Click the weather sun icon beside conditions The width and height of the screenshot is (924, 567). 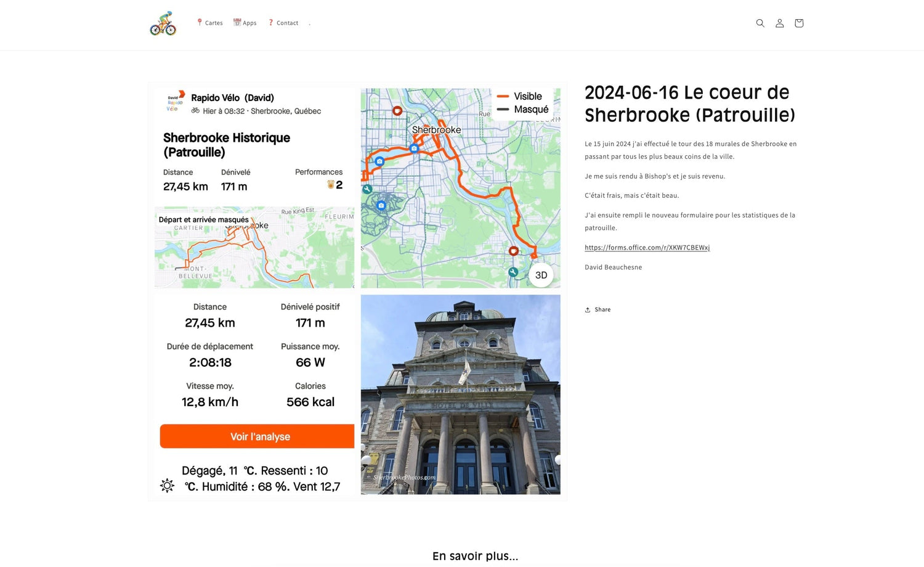[x=166, y=486]
